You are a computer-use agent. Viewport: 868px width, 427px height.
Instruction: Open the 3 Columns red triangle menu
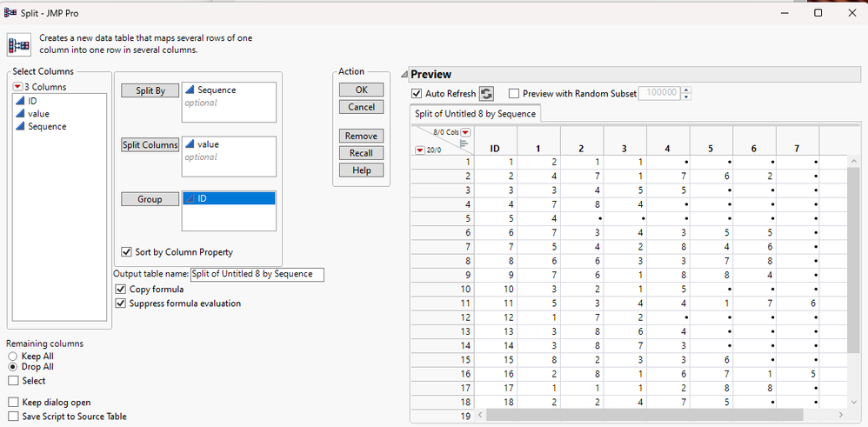tap(18, 87)
